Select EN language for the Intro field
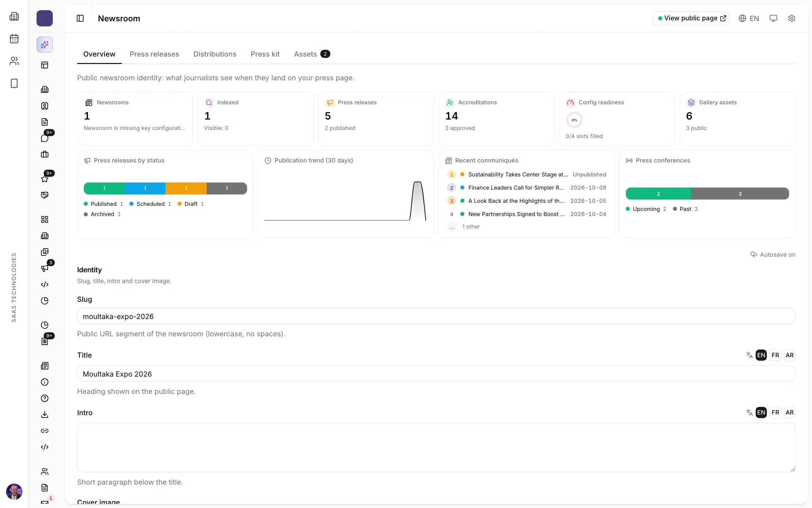Image resolution: width=812 pixels, height=508 pixels. (x=761, y=412)
